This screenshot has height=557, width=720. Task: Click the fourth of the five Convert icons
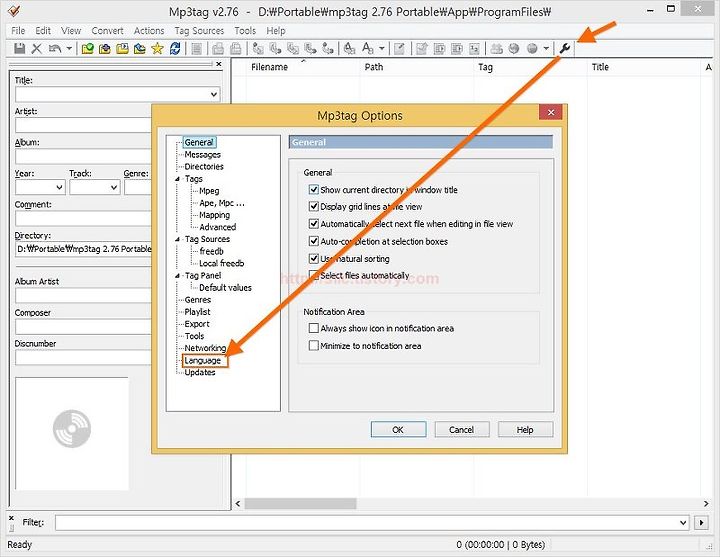pyautogui.click(x=310, y=48)
